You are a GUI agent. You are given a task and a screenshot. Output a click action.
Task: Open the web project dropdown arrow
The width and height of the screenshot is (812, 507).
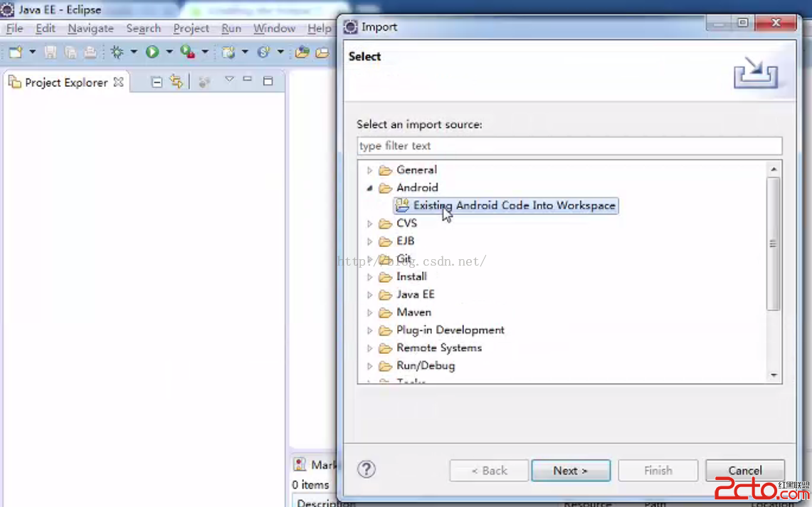point(245,52)
